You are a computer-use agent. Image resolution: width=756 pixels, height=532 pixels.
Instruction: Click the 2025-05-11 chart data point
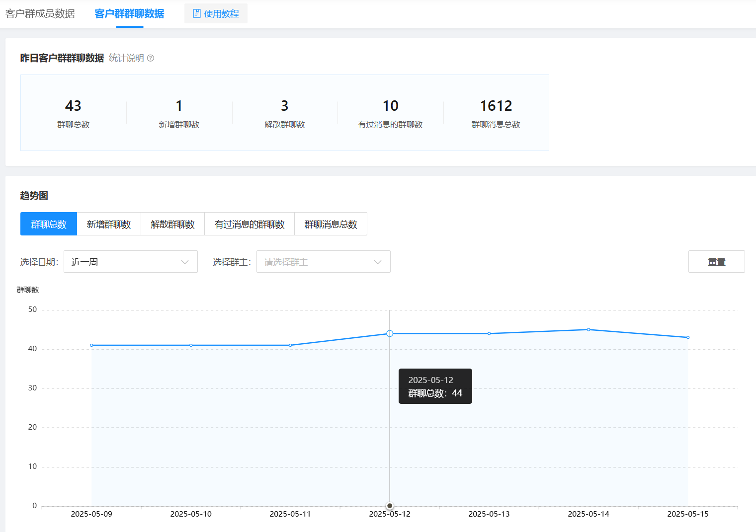pyautogui.click(x=290, y=345)
